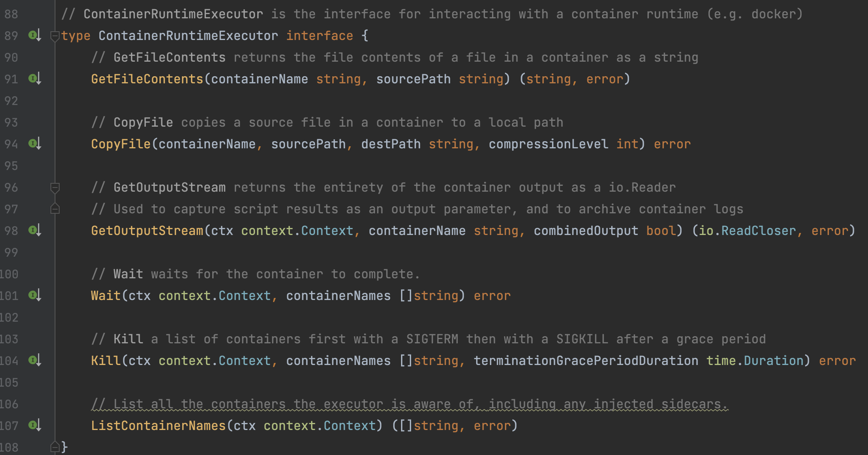The width and height of the screenshot is (868, 455).
Task: Fold the GetOutputStream comment block start marker
Action: pyautogui.click(x=55, y=187)
